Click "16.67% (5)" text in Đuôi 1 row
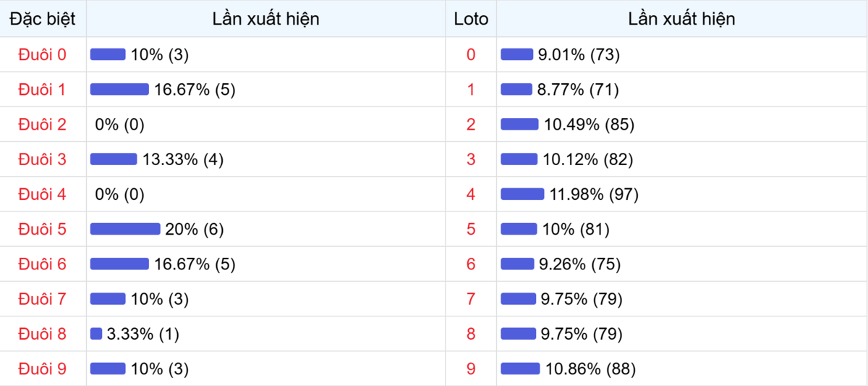This screenshot has width=868, height=386. (195, 90)
